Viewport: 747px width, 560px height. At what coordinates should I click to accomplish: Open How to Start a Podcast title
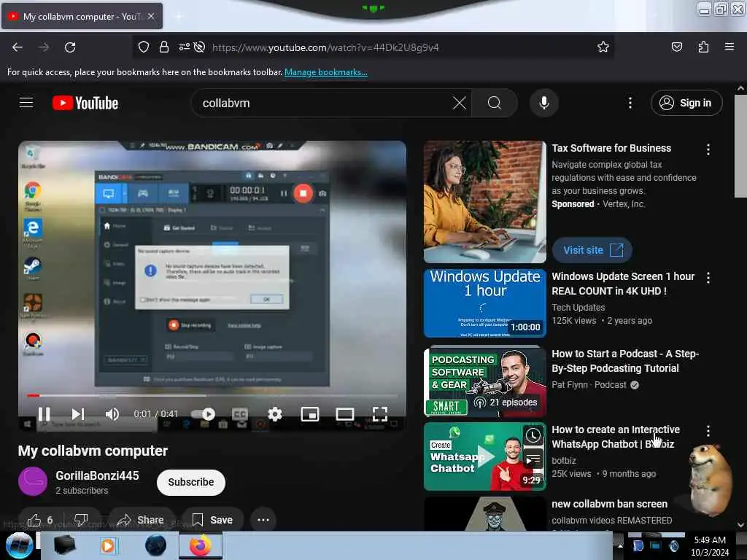point(625,361)
